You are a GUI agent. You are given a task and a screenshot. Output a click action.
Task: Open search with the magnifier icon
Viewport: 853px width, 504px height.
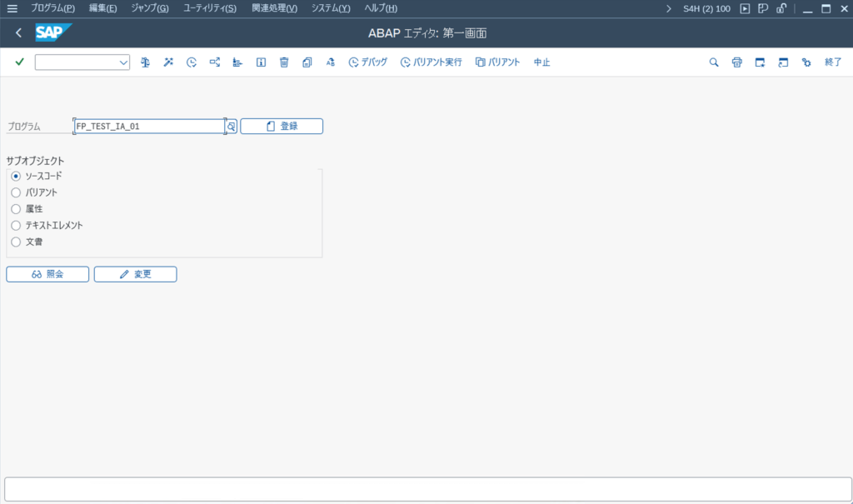click(x=714, y=62)
